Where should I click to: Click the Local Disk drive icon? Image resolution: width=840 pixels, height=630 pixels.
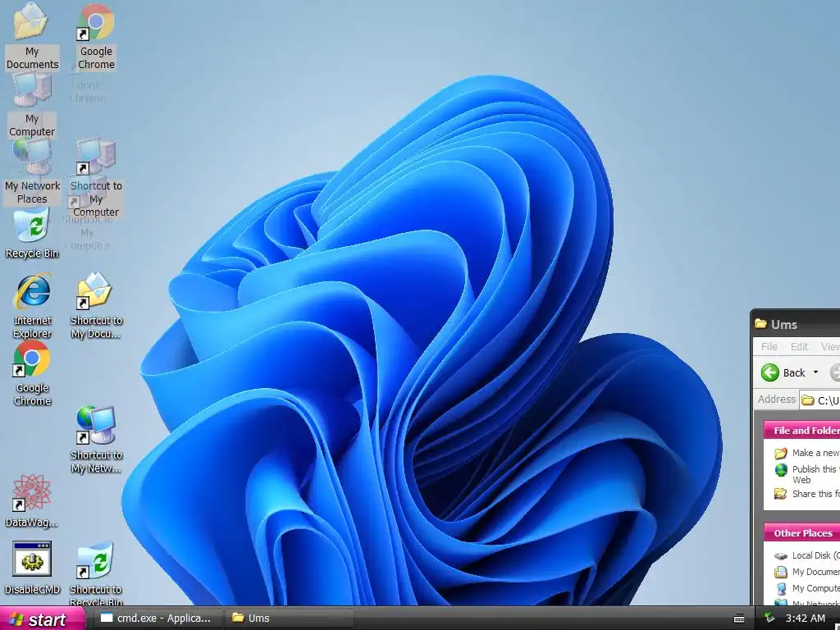[x=781, y=556]
